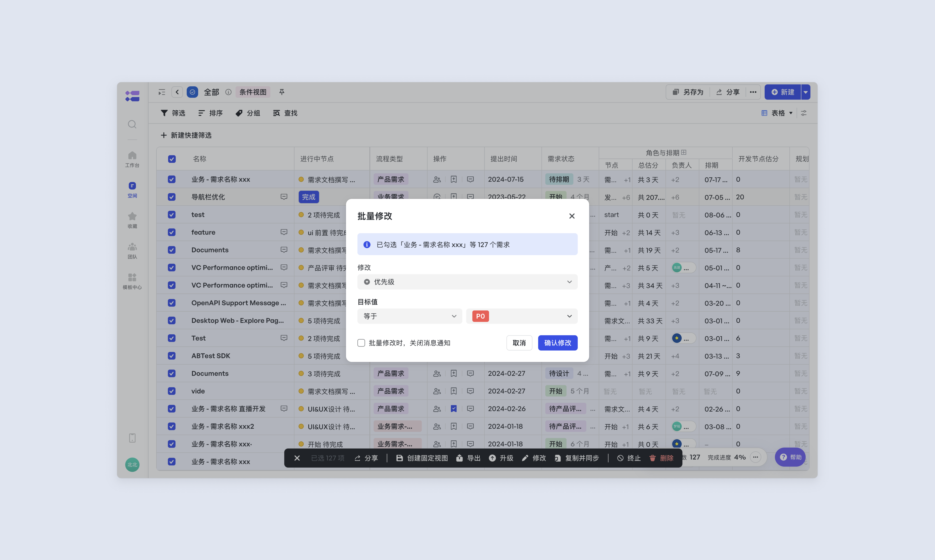Viewport: 935px width, 560px height.
Task: Click 修改 in the action bar
Action: coord(534,458)
